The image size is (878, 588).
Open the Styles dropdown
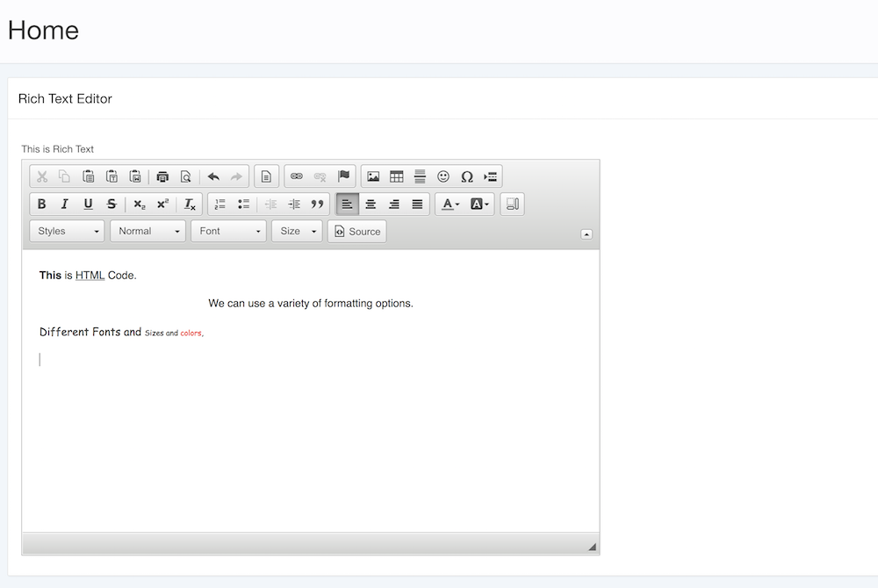tap(67, 231)
